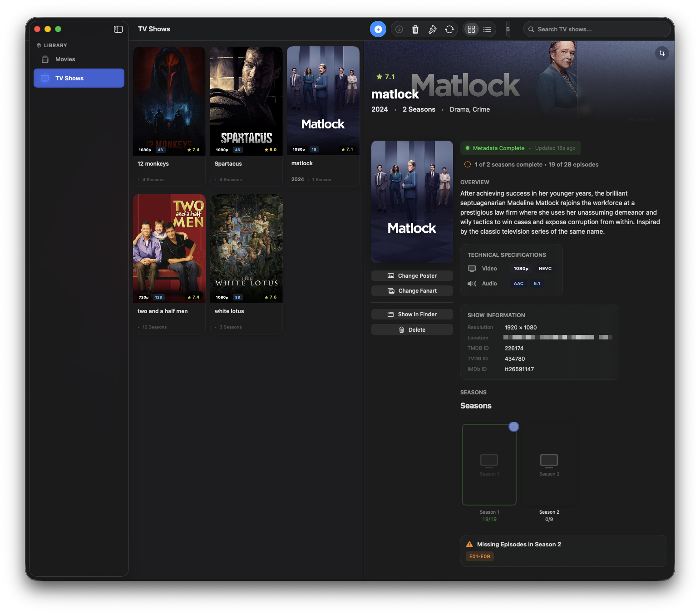
Task: Click the Change Poster button
Action: pos(412,276)
